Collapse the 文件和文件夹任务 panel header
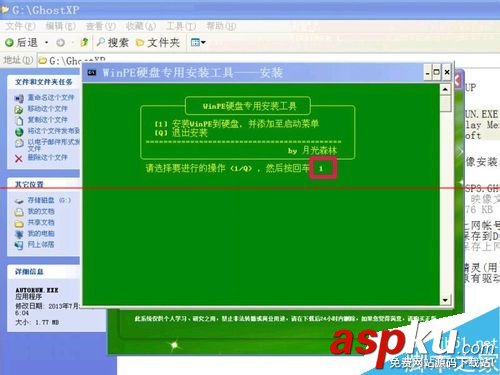 (x=44, y=82)
